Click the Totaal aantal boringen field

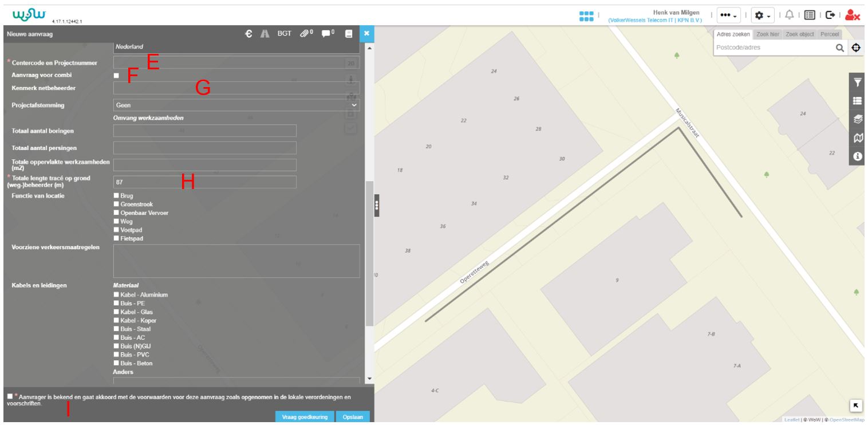coord(205,131)
